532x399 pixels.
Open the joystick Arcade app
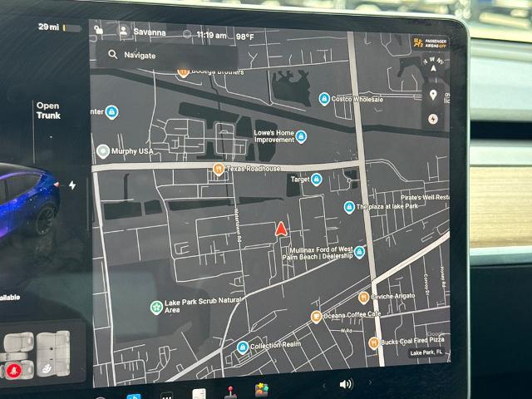(x=230, y=392)
